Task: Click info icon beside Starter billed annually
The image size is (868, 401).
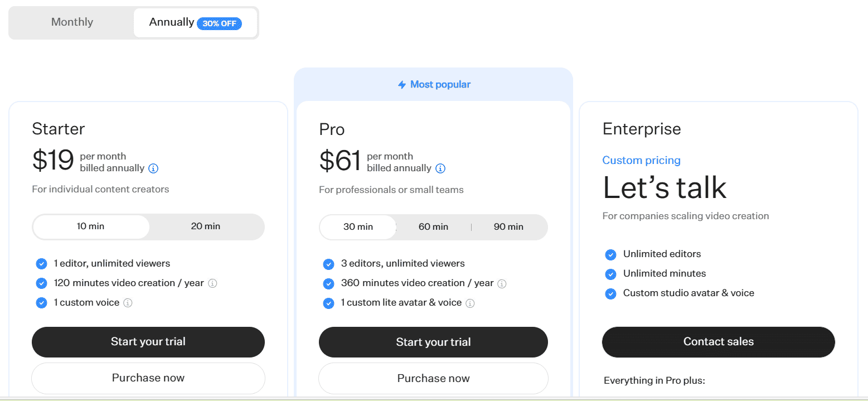Action: pos(153,168)
